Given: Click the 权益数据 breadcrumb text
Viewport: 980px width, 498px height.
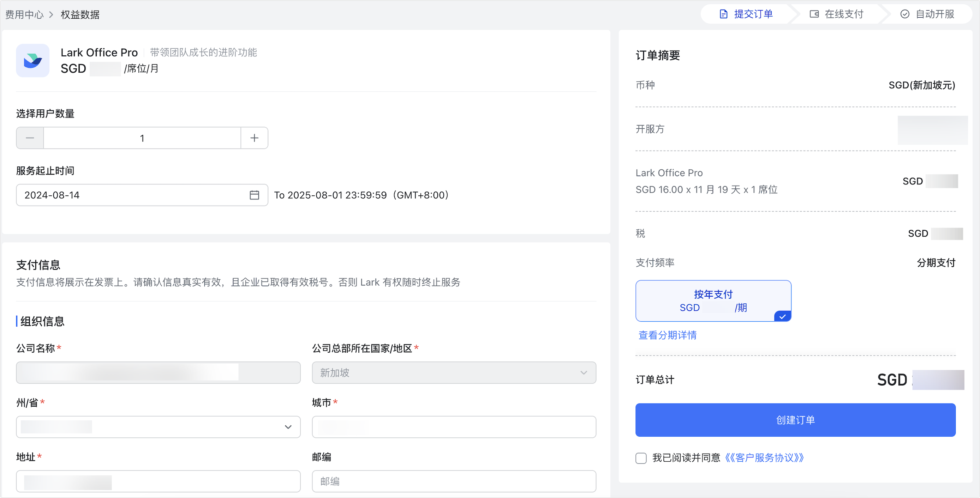Looking at the screenshot, I should (x=80, y=15).
